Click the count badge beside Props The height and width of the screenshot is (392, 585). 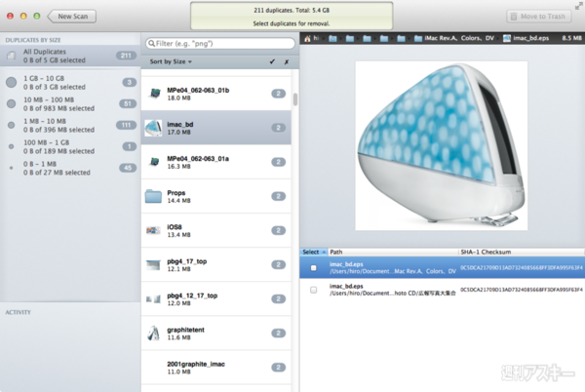(x=278, y=196)
